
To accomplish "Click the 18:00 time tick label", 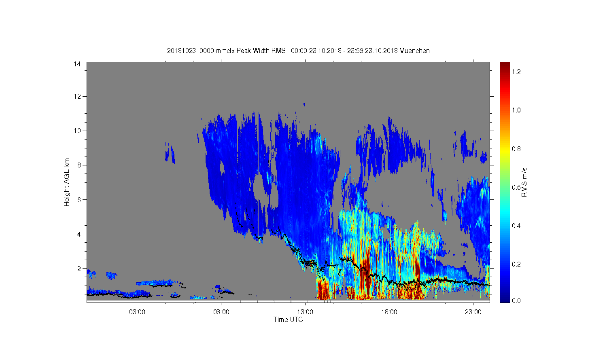I will pyautogui.click(x=389, y=312).
